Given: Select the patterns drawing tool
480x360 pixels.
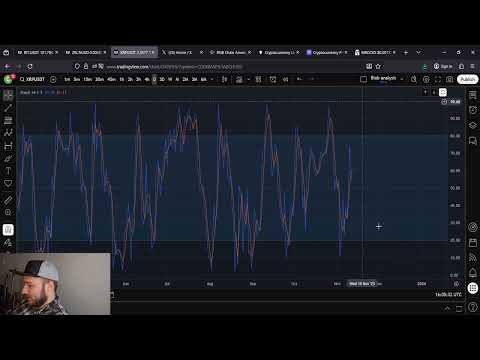Looking at the screenshot, I should pyautogui.click(x=8, y=133).
